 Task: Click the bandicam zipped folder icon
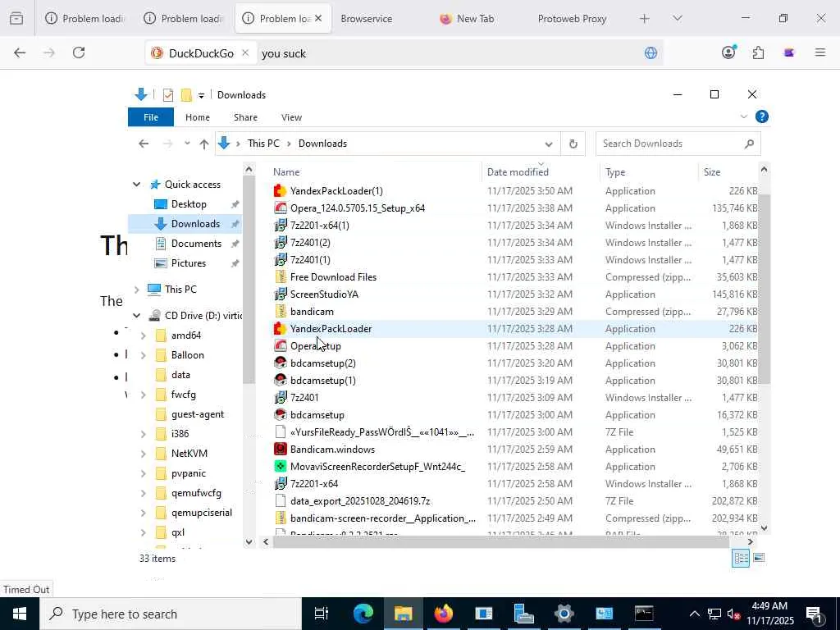[x=281, y=311]
